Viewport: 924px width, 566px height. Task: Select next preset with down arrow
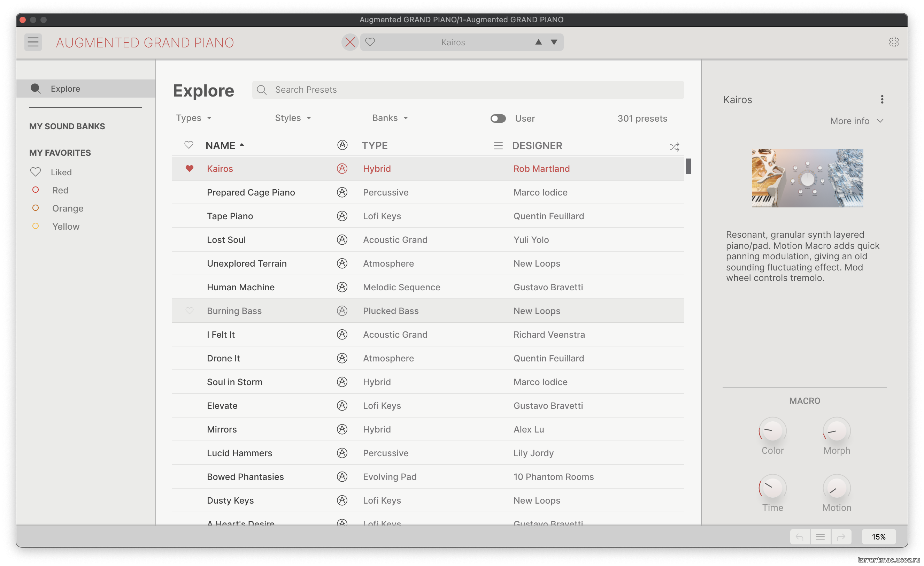[x=554, y=42]
